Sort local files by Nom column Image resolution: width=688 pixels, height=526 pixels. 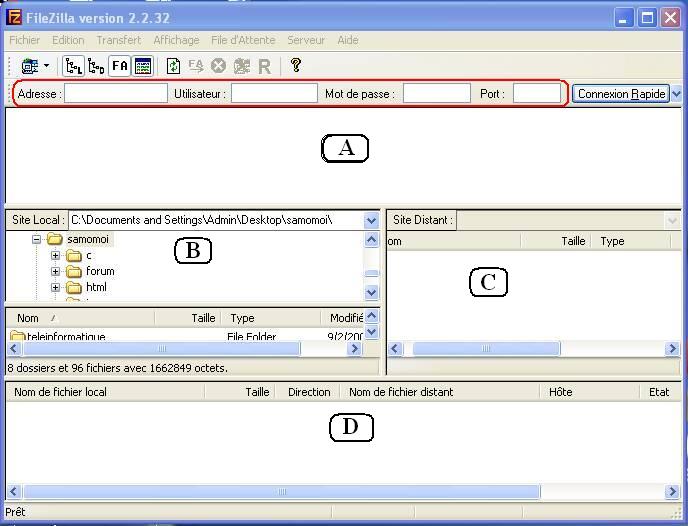(x=80, y=318)
